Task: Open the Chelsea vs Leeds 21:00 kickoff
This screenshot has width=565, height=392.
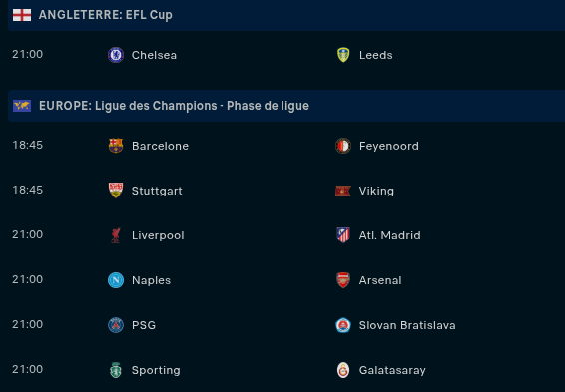Action: [x=27, y=54]
